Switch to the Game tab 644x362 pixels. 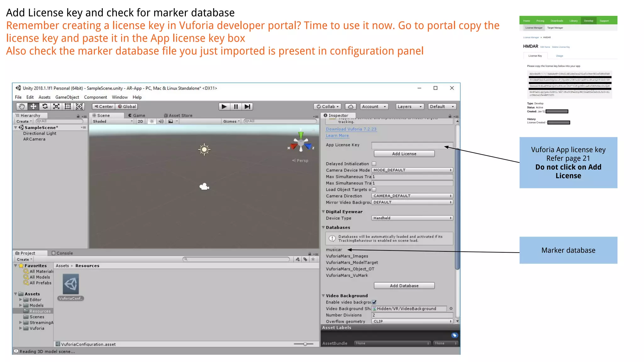click(x=137, y=116)
